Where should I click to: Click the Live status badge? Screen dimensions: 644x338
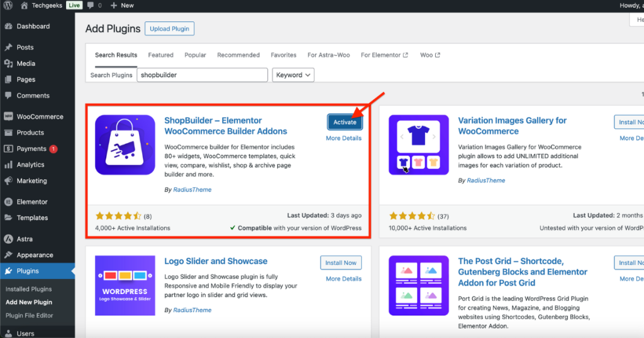click(74, 5)
